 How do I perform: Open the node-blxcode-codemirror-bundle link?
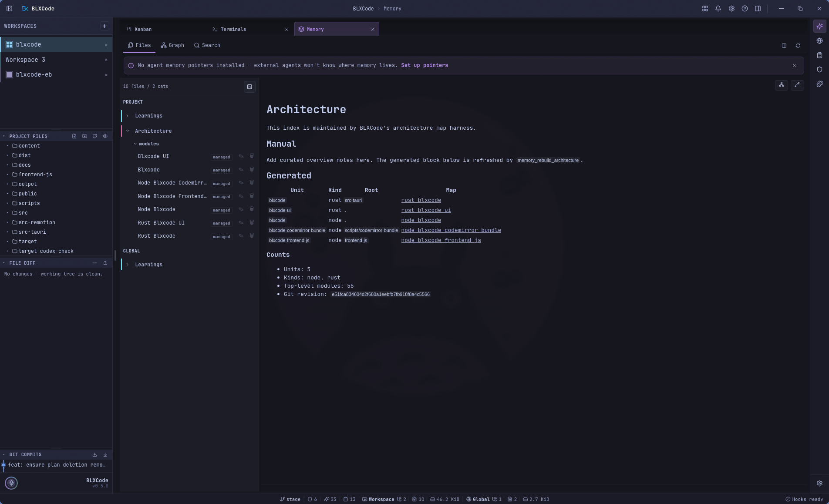[x=451, y=230]
